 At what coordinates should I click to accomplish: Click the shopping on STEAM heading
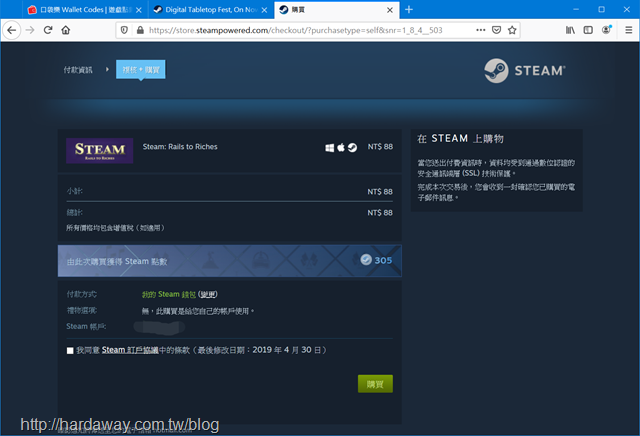pos(460,139)
